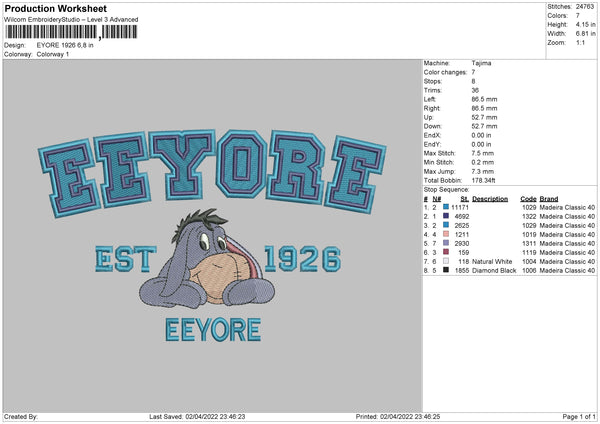
Task: Click the 'Stop Sequence:' label
Action: (446, 189)
